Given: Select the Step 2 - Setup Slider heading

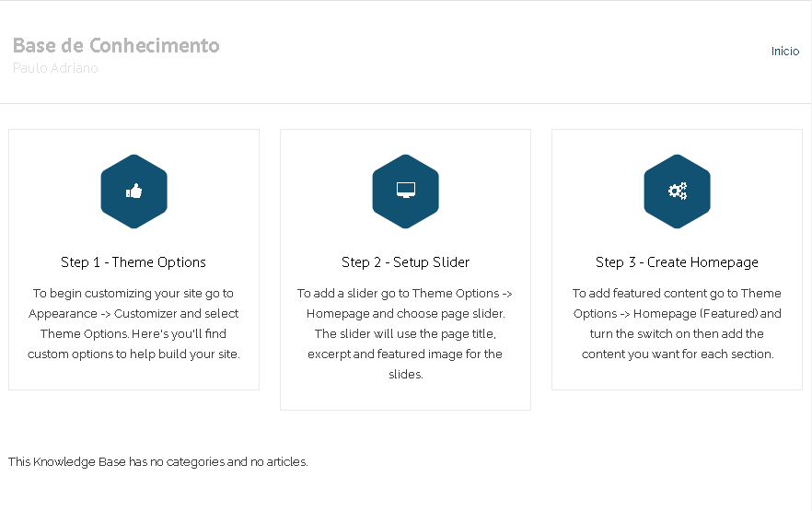Looking at the screenshot, I should click(x=405, y=262).
